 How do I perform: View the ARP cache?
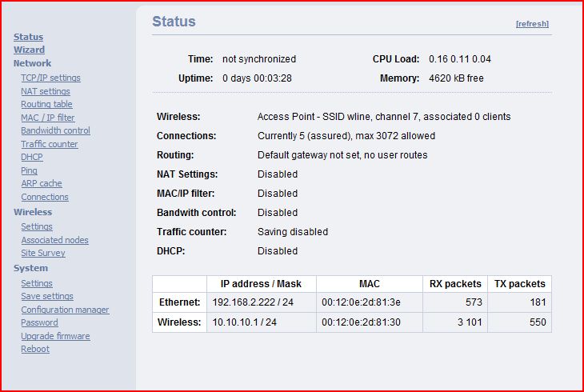42,183
